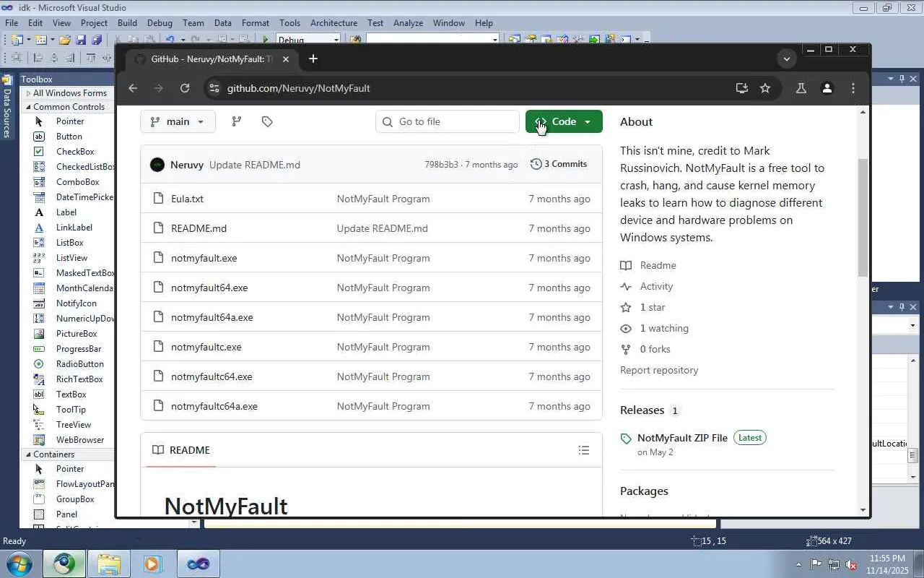Open Chrome Labs flask icon
The image size is (924, 578).
(801, 88)
